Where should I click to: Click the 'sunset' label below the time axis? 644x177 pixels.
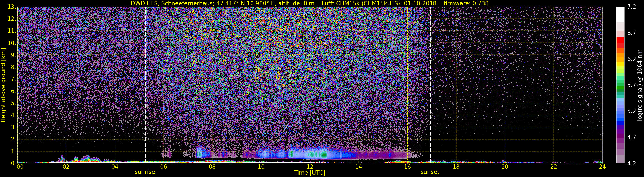tap(430, 172)
